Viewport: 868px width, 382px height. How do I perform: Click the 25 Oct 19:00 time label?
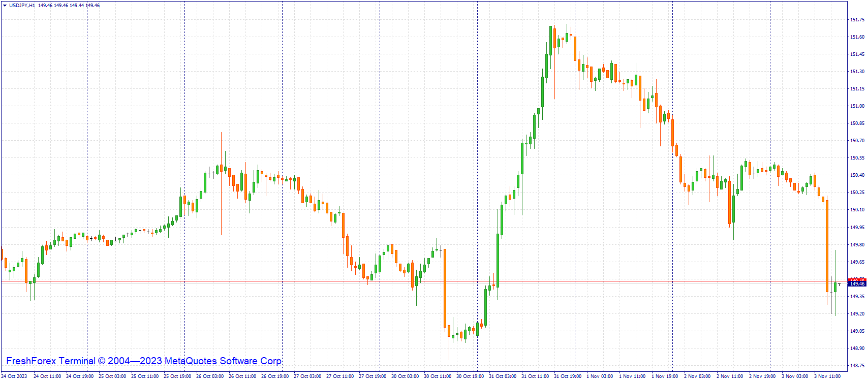click(177, 376)
